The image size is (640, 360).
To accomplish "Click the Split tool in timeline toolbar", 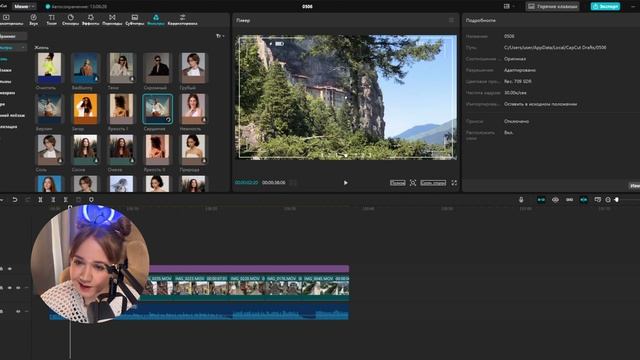I will (x=40, y=200).
